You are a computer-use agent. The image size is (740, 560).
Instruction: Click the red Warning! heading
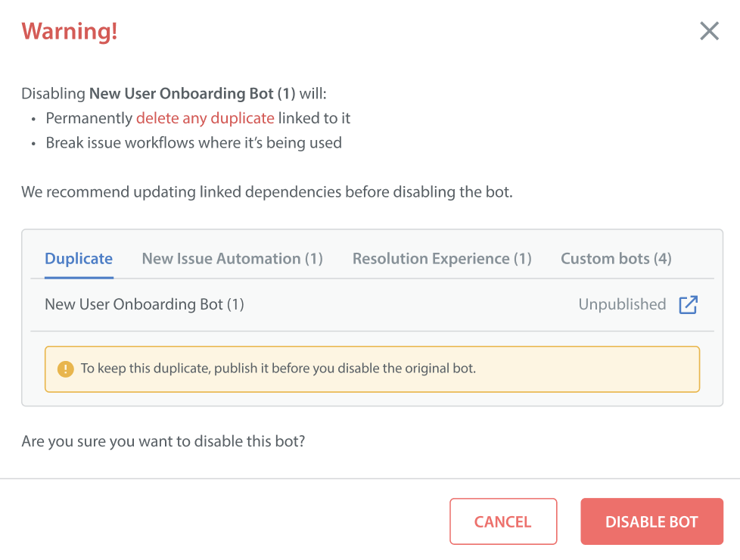[x=70, y=32]
